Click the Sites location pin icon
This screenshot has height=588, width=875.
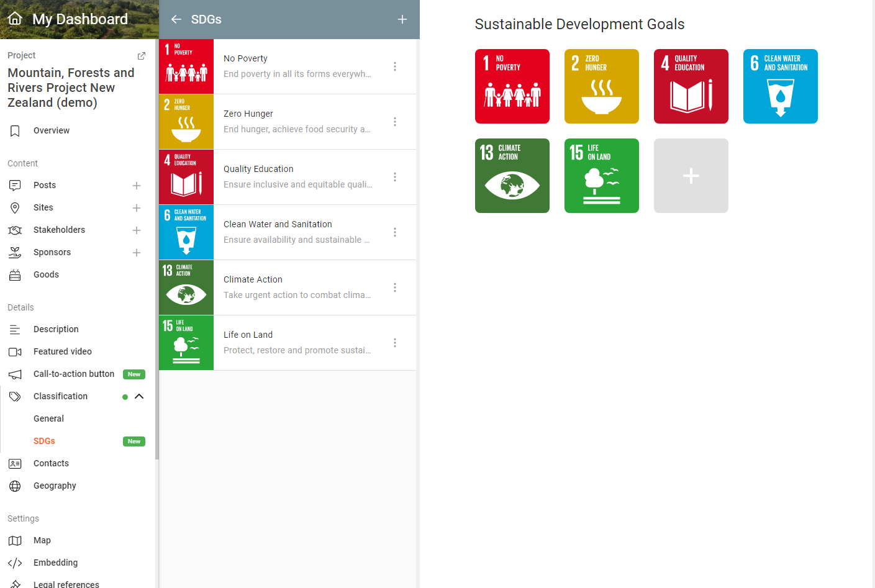pyautogui.click(x=15, y=207)
